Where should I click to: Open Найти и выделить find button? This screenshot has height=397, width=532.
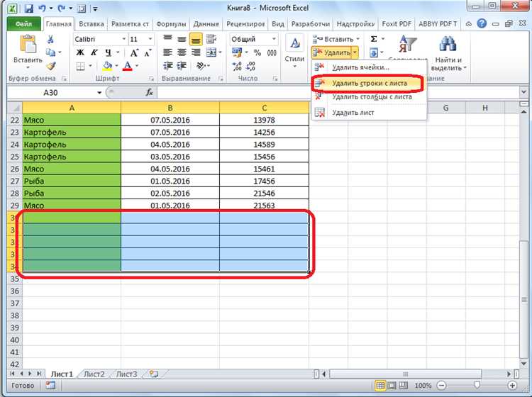point(448,54)
